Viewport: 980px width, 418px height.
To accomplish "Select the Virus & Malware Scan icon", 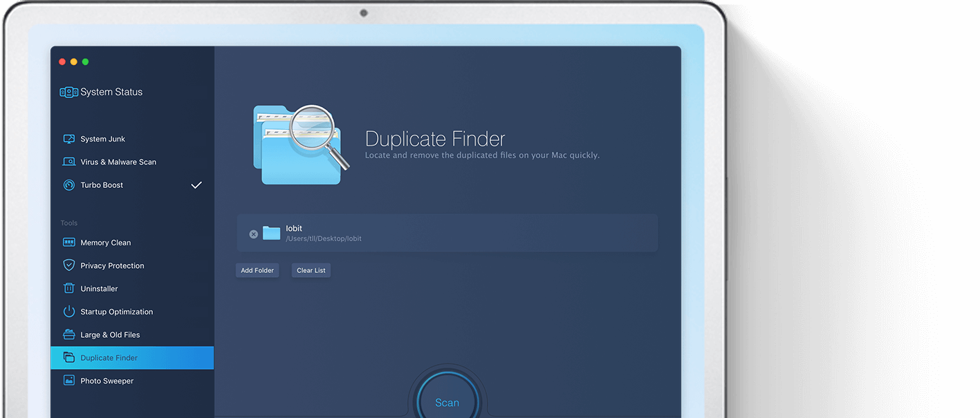I will 68,162.
